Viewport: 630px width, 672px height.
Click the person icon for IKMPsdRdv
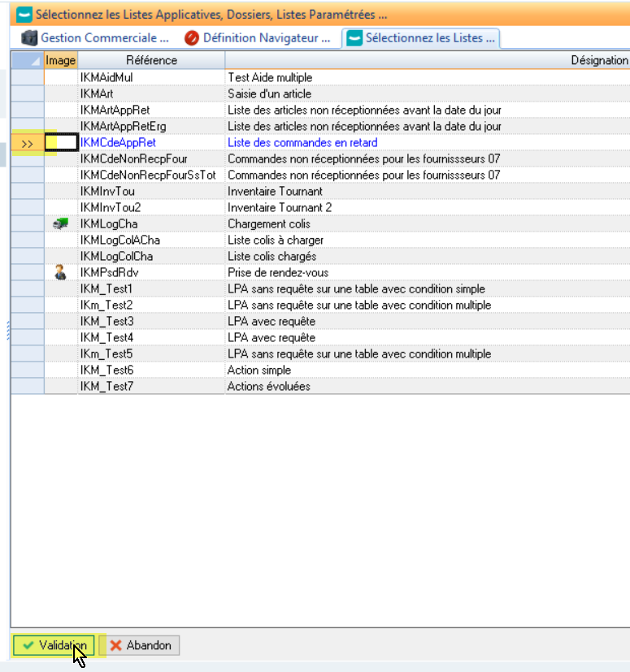point(60,273)
